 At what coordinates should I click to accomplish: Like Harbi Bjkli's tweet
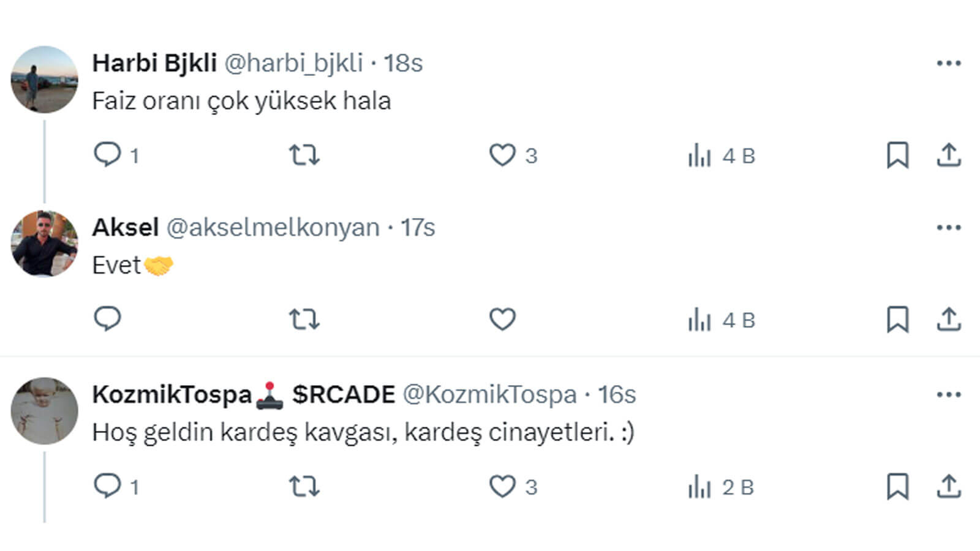click(x=502, y=155)
